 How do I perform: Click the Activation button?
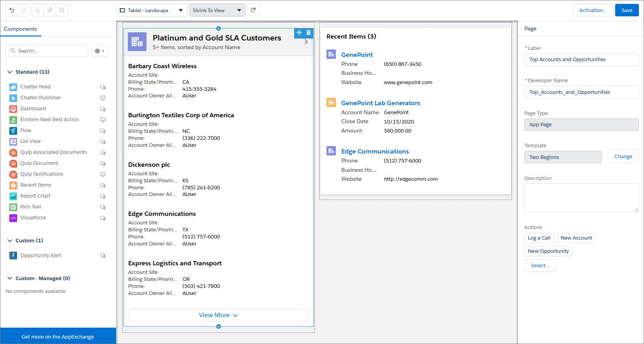pos(593,10)
